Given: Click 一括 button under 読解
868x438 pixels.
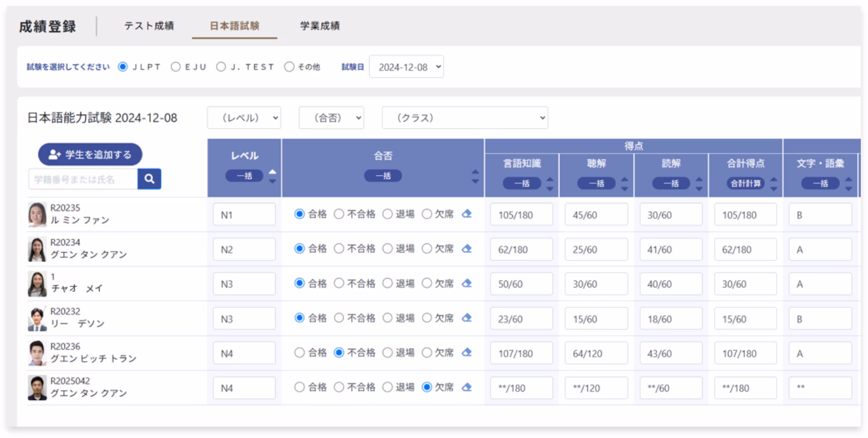Looking at the screenshot, I should pos(671,184).
